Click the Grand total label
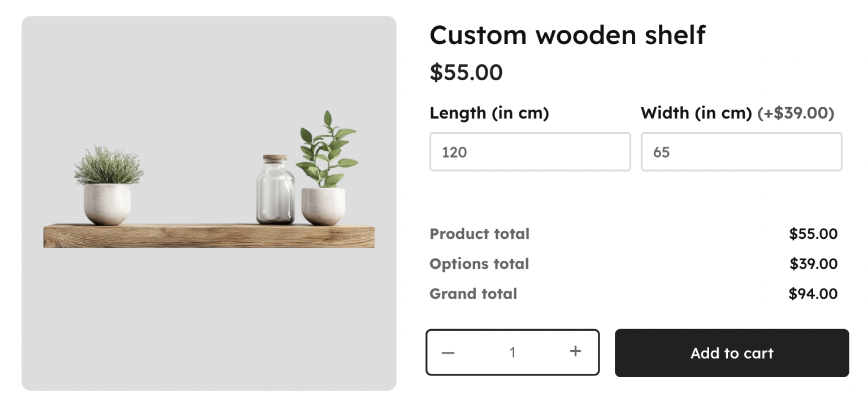This screenshot has height=402, width=868. (473, 294)
